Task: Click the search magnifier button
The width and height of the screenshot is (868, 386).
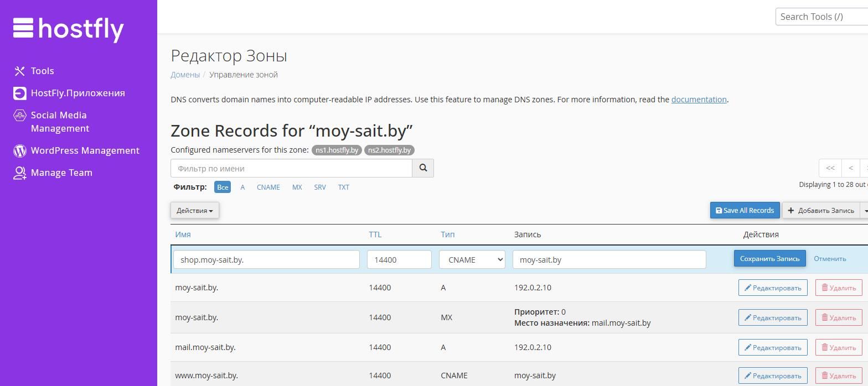Action: pos(423,168)
